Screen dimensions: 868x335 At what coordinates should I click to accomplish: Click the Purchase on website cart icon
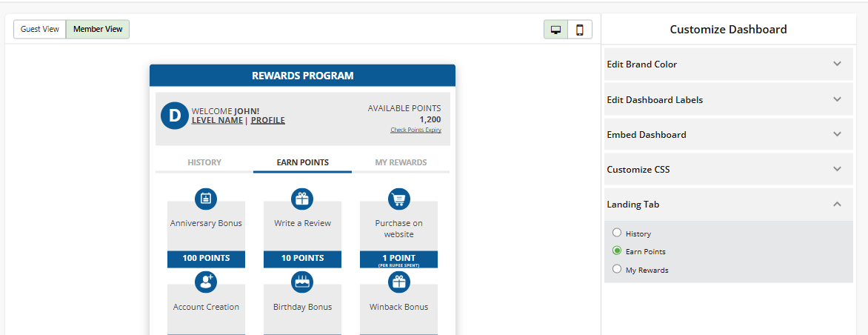[398, 199]
